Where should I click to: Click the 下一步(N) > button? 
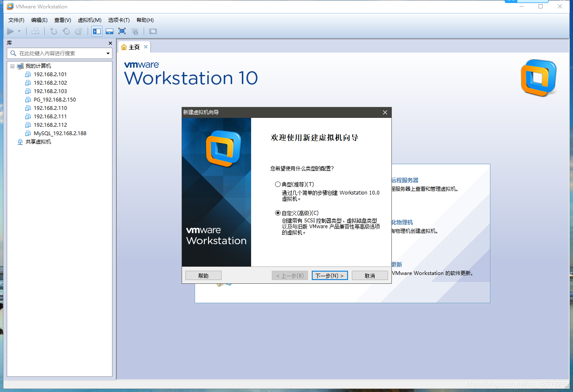pos(329,276)
